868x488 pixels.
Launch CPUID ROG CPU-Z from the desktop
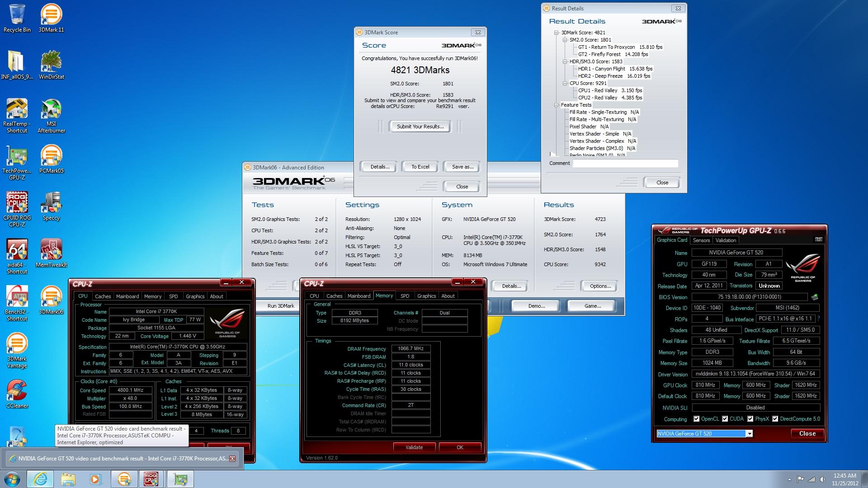[x=17, y=210]
